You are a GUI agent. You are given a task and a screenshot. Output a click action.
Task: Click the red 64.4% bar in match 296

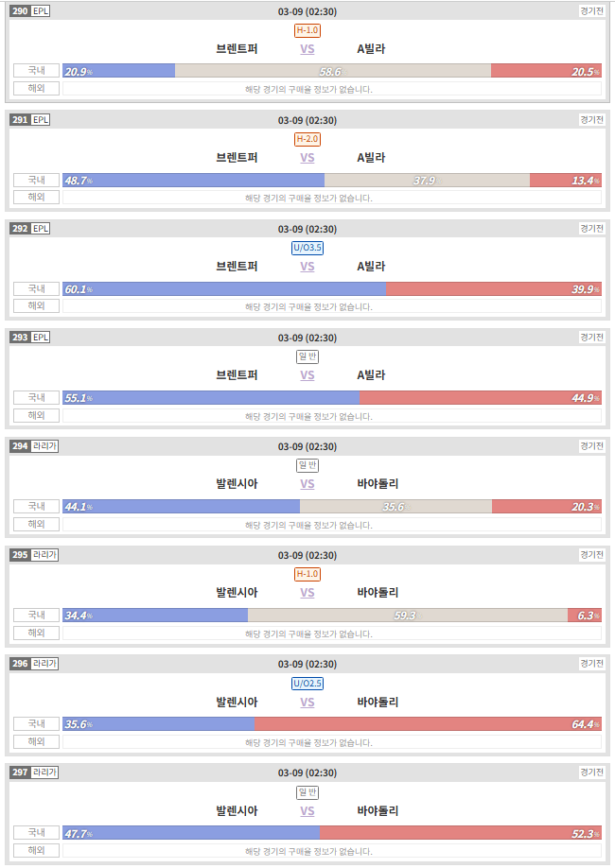tap(428, 724)
